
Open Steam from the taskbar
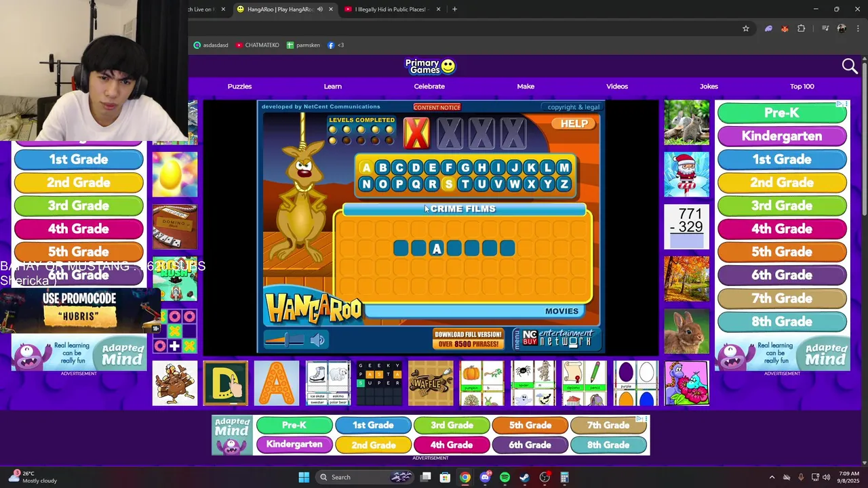point(524,477)
